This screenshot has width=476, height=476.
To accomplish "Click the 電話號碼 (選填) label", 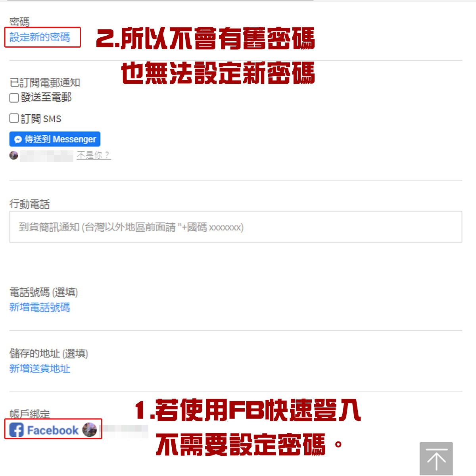I will tap(44, 292).
